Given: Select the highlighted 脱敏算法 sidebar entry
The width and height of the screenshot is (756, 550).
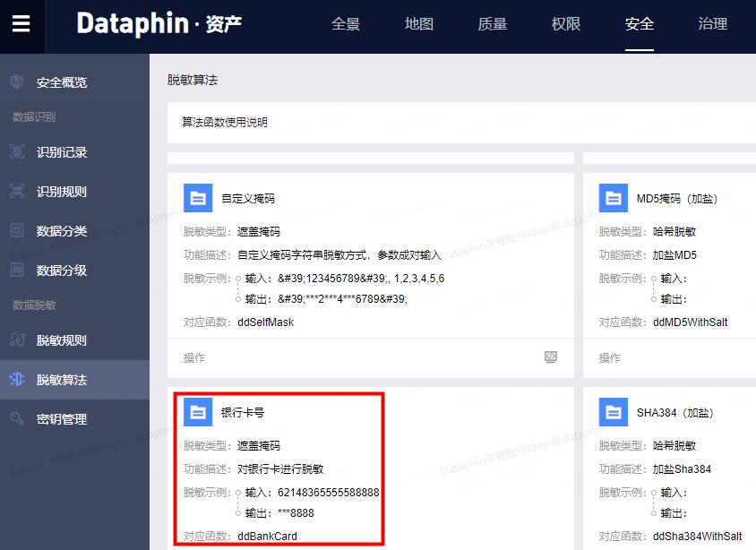Looking at the screenshot, I should click(x=56, y=378).
